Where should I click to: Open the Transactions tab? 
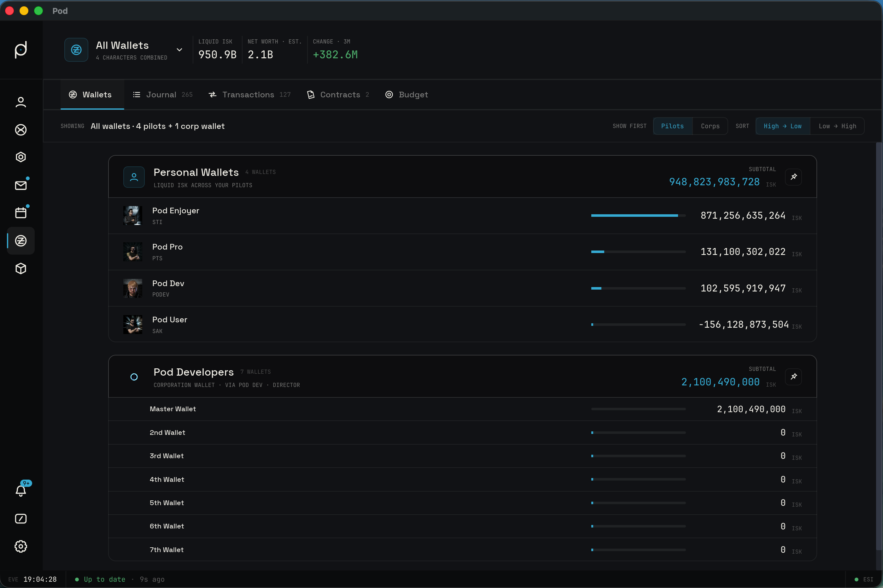[x=249, y=95]
